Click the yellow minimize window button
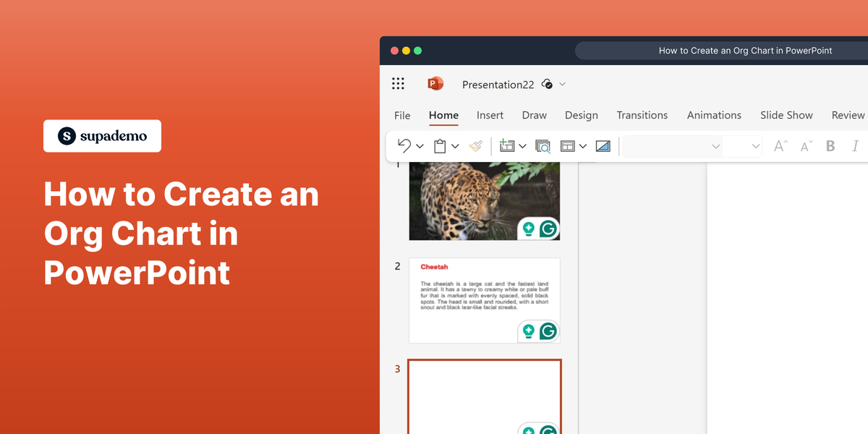The image size is (868, 434). [x=406, y=51]
